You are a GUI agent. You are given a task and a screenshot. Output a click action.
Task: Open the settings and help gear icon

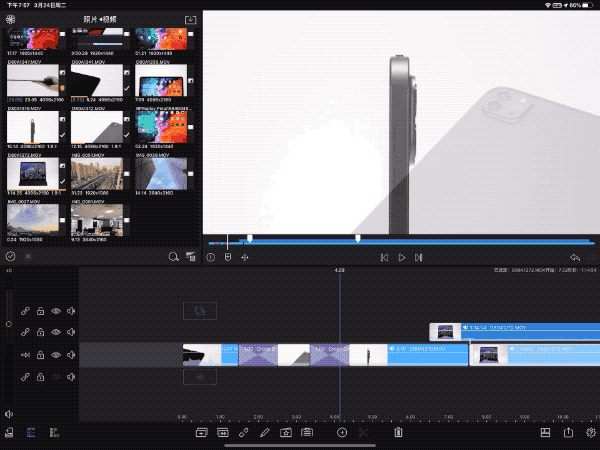(591, 432)
